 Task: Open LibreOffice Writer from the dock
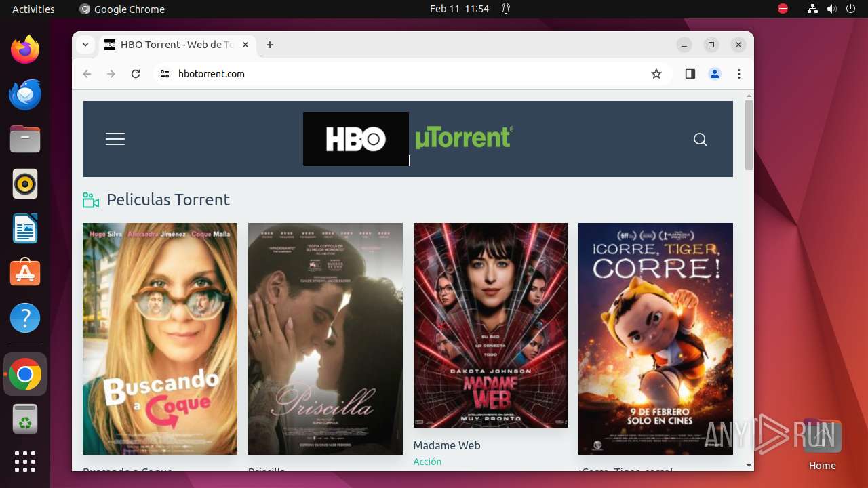[25, 228]
